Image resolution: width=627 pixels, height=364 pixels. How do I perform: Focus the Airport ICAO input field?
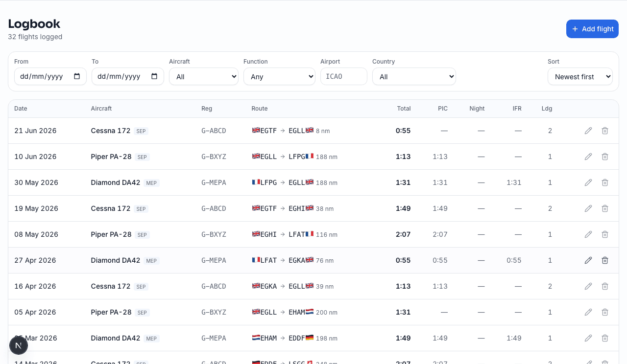point(344,76)
